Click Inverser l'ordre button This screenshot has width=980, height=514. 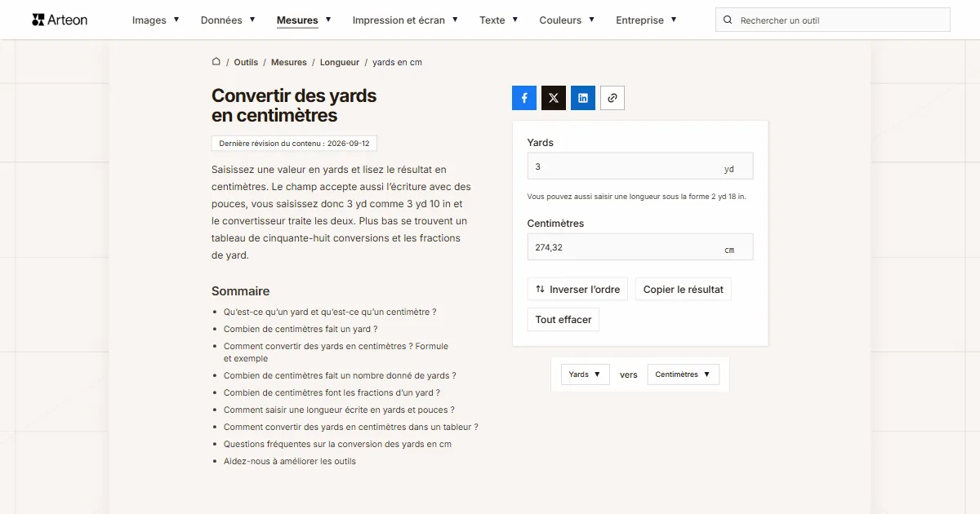point(577,289)
